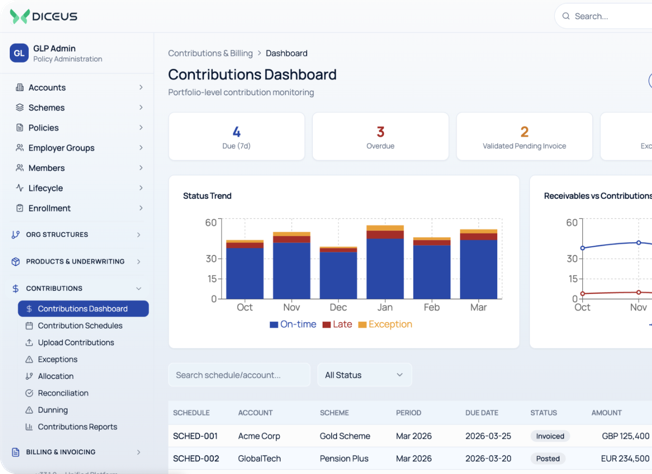This screenshot has height=474, width=652.
Task: Click the GL user avatar
Action: [x=19, y=53]
